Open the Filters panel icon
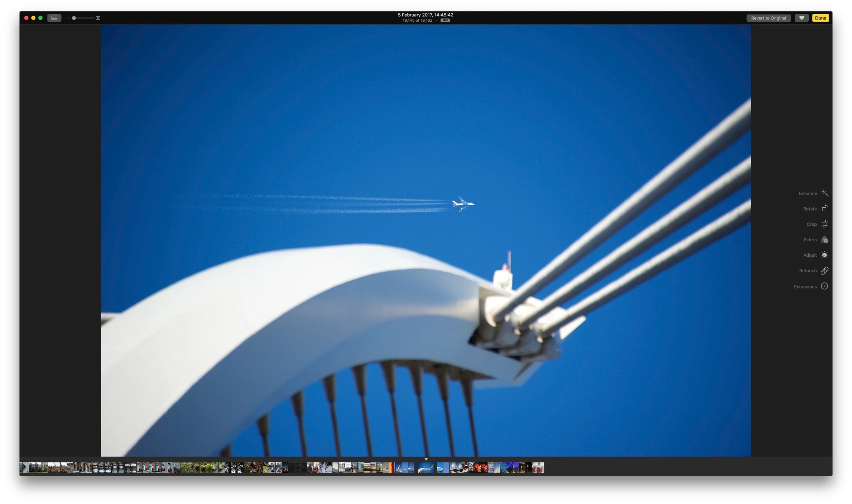Image resolution: width=852 pixels, height=504 pixels. pos(824,240)
